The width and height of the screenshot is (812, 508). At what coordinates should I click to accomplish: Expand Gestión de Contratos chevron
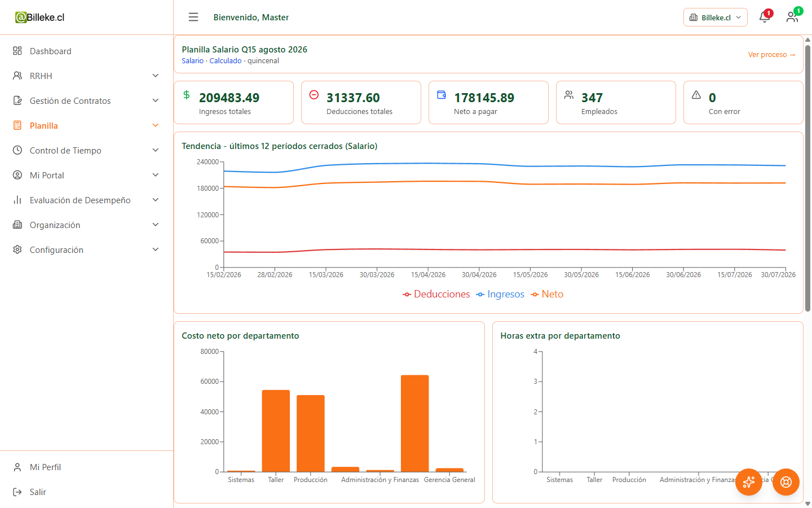click(x=156, y=100)
